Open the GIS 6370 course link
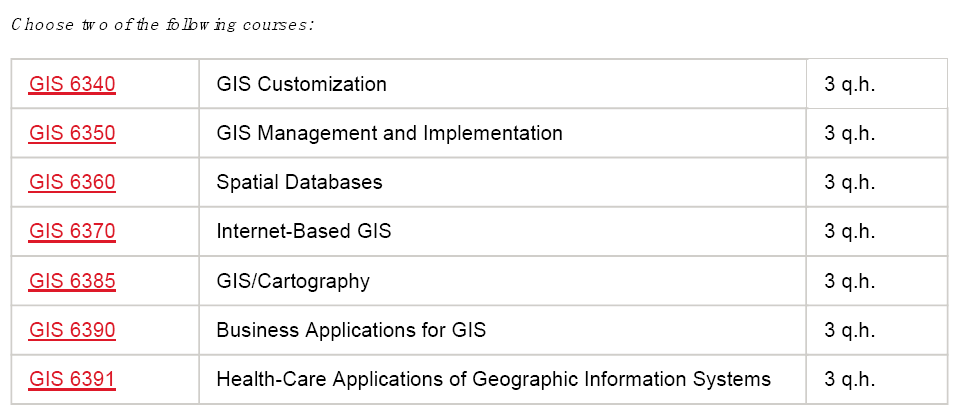958x410 pixels. click(x=72, y=231)
